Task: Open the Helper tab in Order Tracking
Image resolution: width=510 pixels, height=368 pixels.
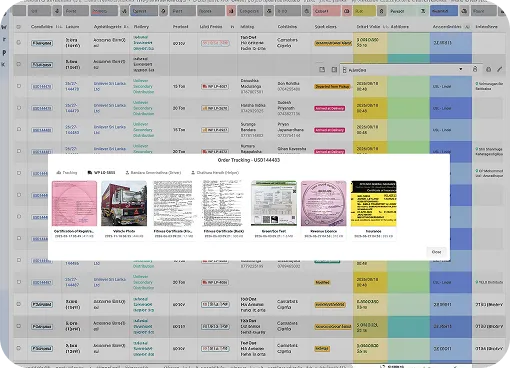Action: pos(215,173)
